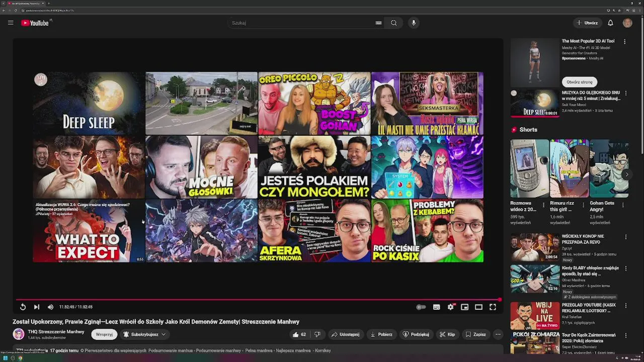
Task: Click the Podziękuj thanks button
Action: click(x=416, y=334)
